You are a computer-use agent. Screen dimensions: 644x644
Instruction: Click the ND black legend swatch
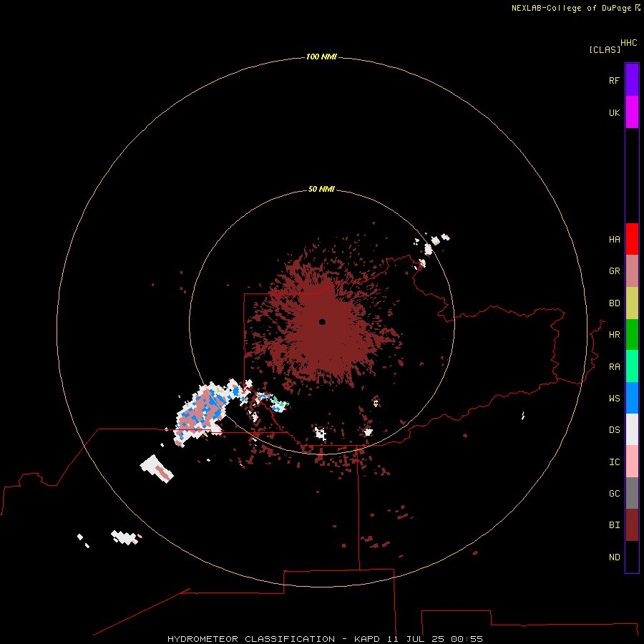pyautogui.click(x=632, y=557)
